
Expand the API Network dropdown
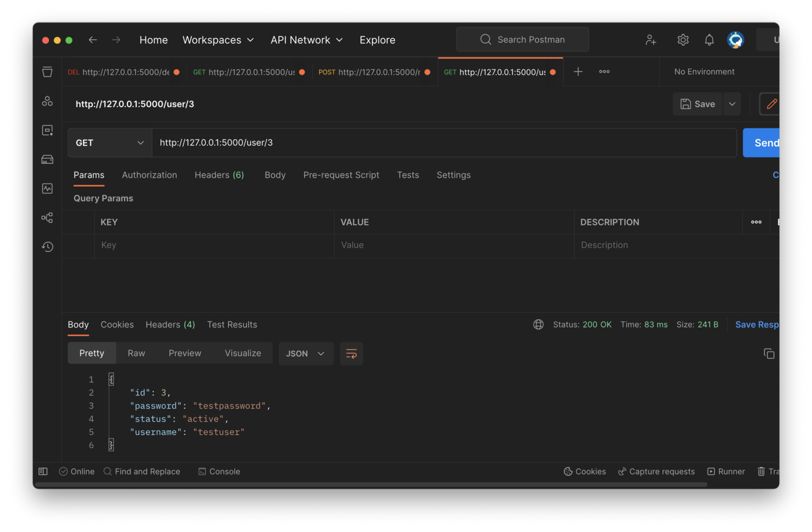306,40
